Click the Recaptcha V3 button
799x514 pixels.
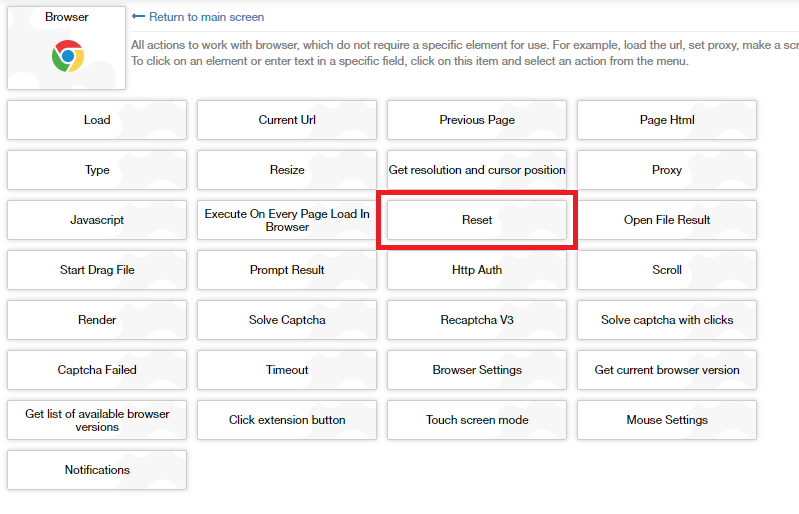coord(477,320)
